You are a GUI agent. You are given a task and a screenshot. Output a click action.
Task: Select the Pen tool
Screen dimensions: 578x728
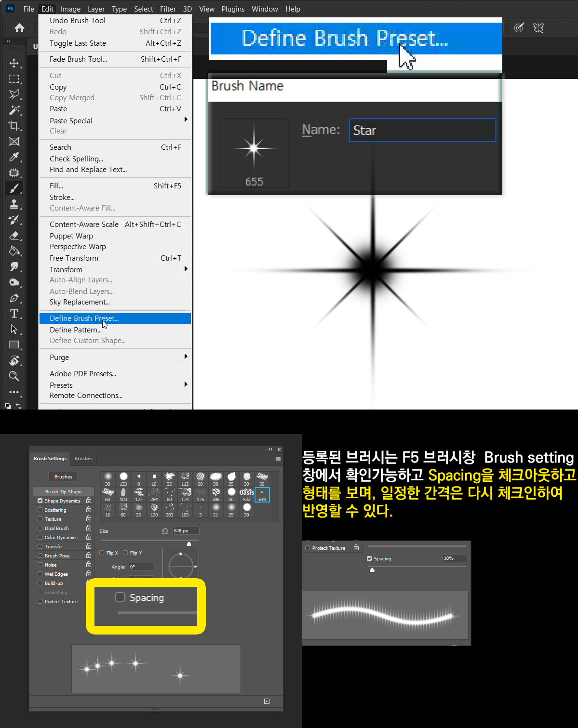(x=14, y=298)
